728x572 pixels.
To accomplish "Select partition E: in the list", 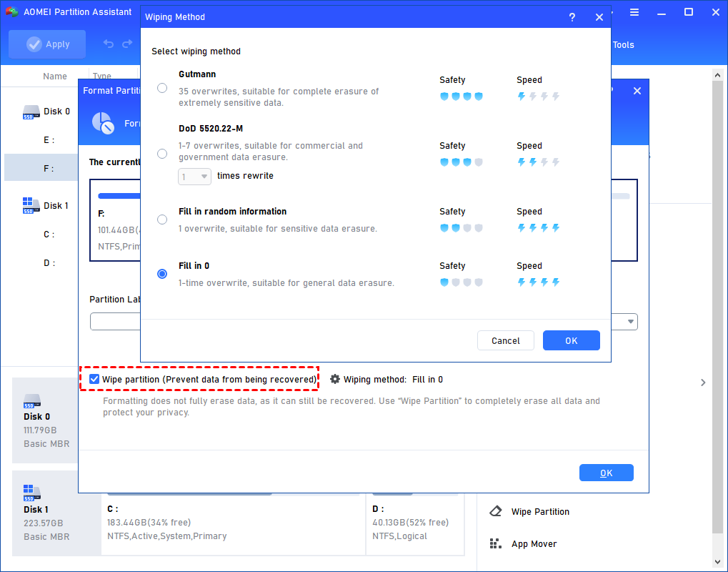I will [x=49, y=140].
